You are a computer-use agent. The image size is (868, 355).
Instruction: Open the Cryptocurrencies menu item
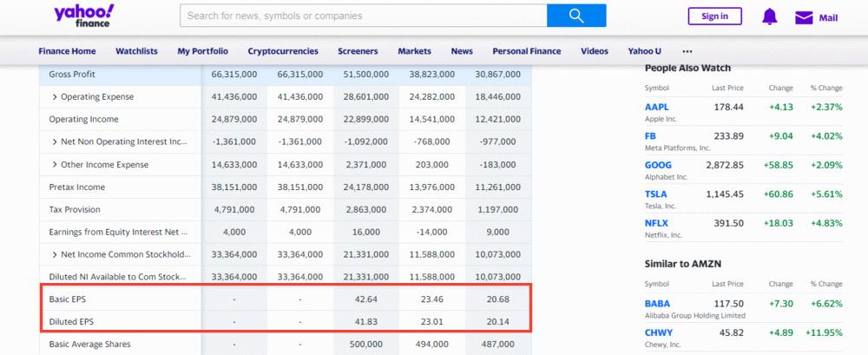point(282,51)
